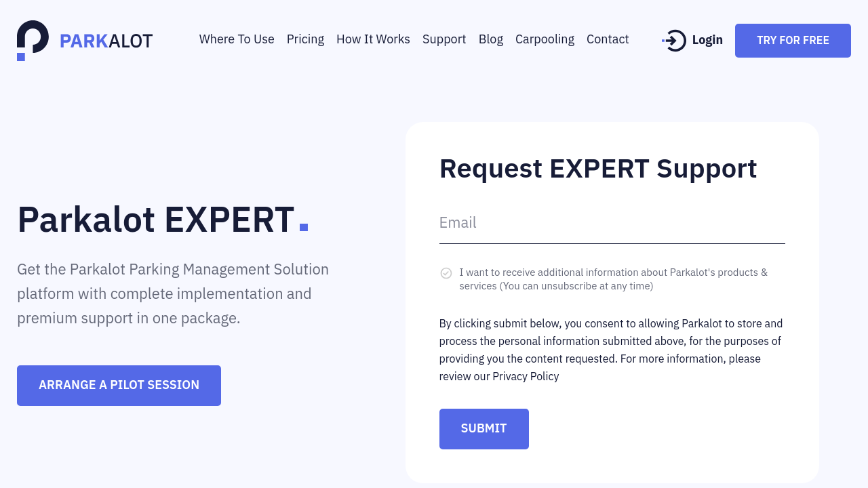The height and width of the screenshot is (488, 868).
Task: Open the Carpooling nav link
Action: tap(545, 39)
